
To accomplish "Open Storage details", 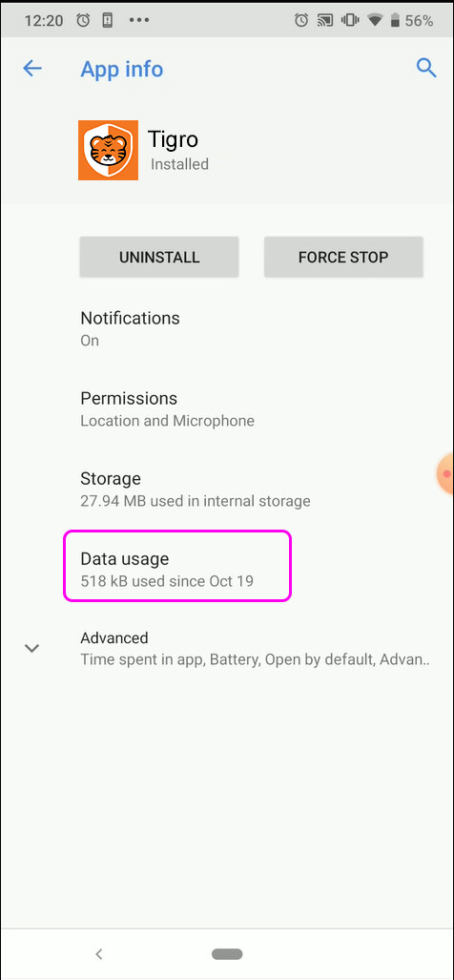I will pos(227,489).
